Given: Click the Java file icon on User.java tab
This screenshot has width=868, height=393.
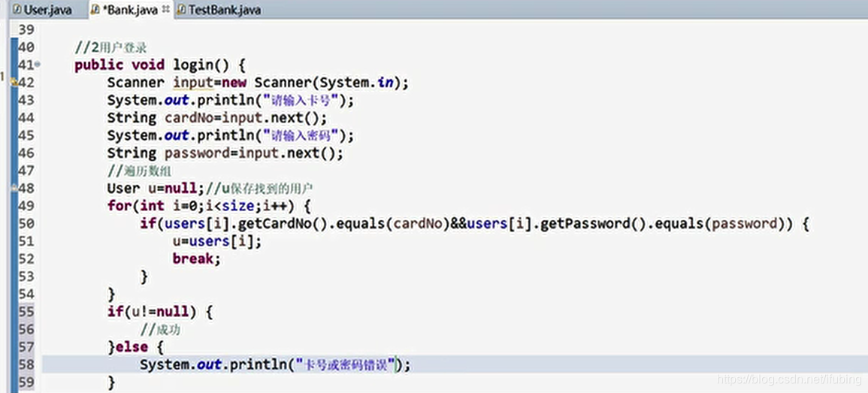Looking at the screenshot, I should click(x=17, y=10).
